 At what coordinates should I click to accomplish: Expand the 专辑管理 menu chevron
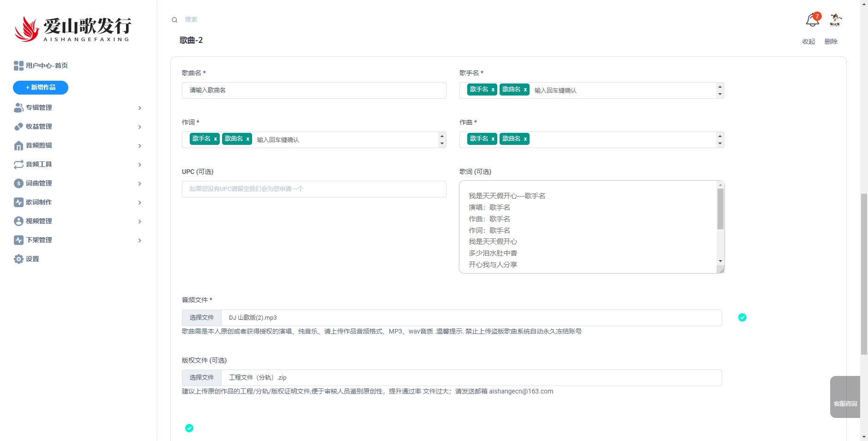139,108
